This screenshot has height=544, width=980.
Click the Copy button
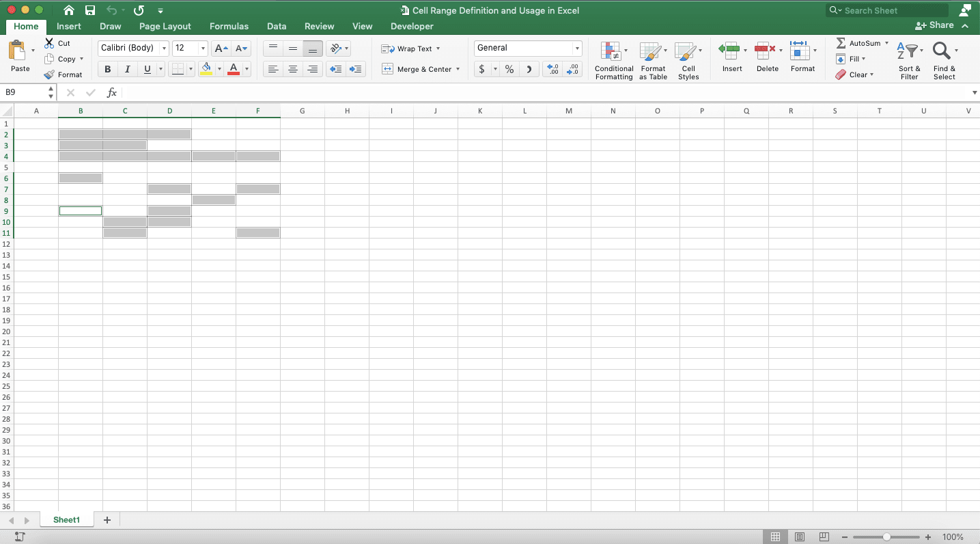coord(63,59)
